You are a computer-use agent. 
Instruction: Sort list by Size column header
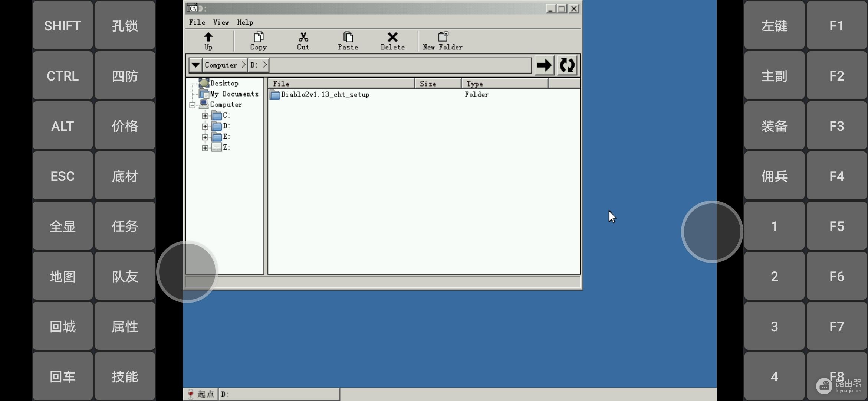pos(438,84)
